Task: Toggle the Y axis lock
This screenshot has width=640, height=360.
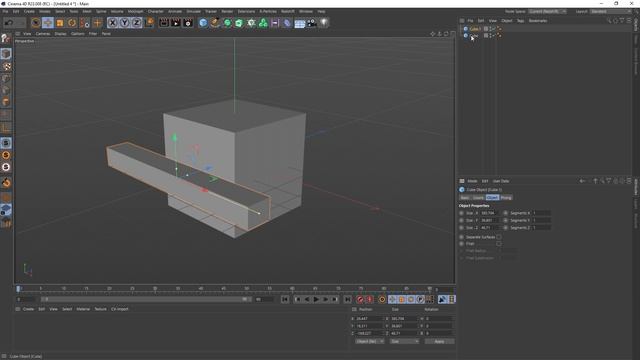Action: click(x=124, y=23)
